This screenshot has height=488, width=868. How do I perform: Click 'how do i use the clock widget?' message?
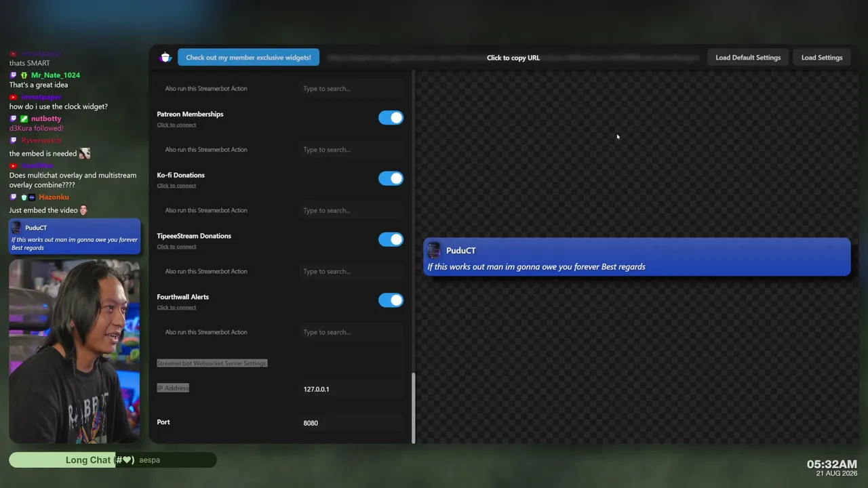[x=58, y=106]
